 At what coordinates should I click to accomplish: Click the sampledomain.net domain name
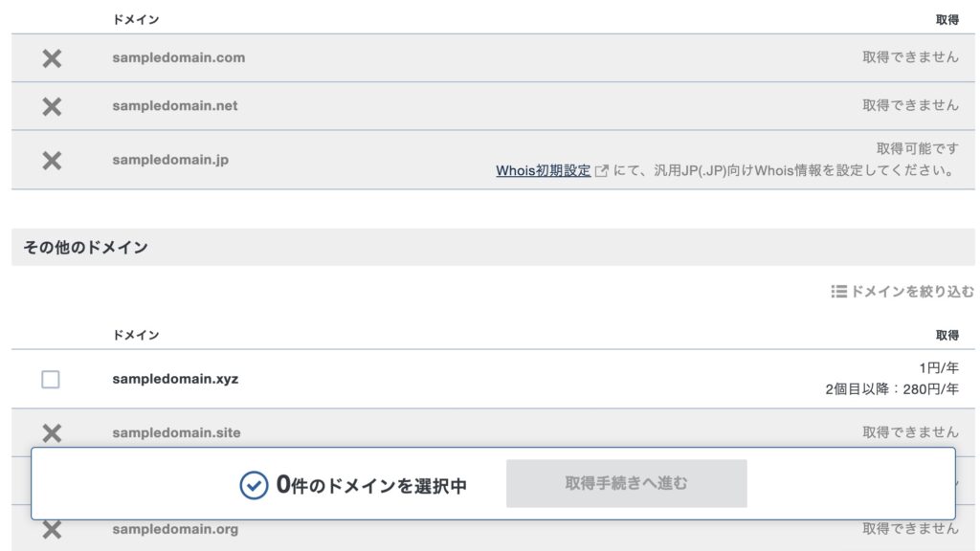tap(174, 105)
